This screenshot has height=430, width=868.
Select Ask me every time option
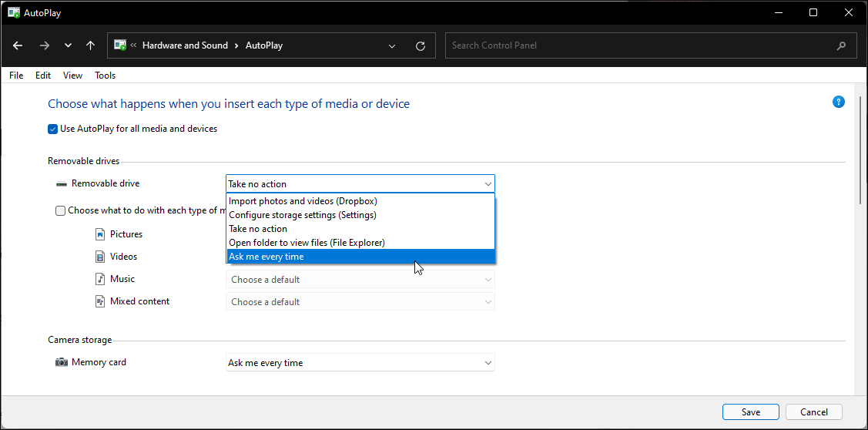point(266,257)
